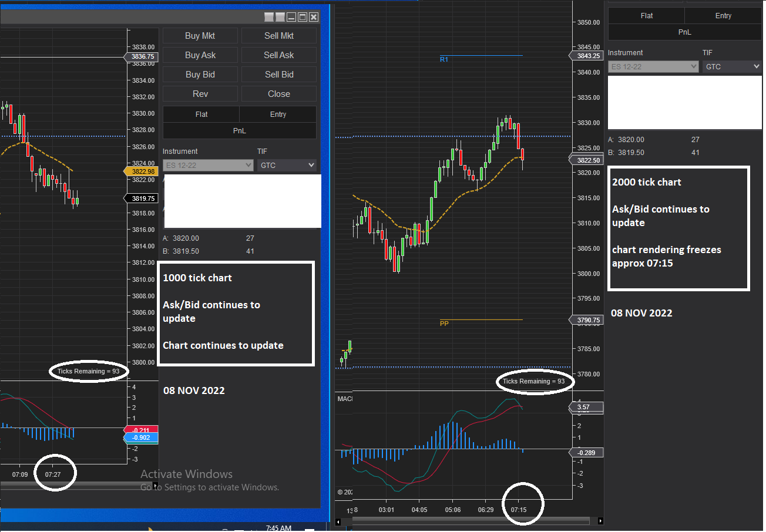Open the TIF dropdown in left window
766x532 pixels.
[287, 166]
